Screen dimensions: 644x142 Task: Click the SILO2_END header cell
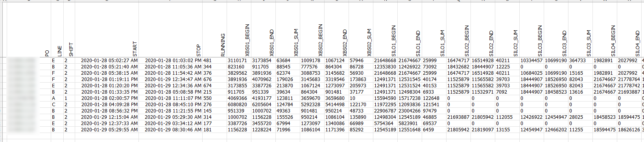(x=483, y=30)
